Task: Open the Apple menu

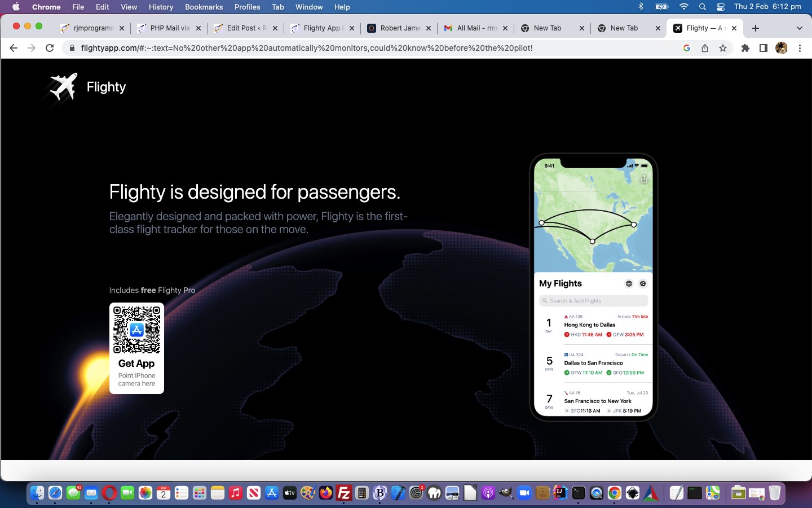Action: 16,7
